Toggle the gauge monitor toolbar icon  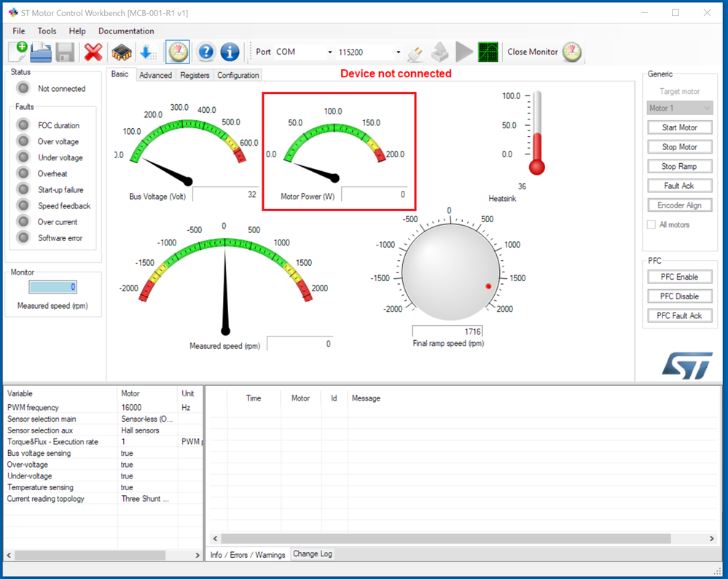(178, 52)
